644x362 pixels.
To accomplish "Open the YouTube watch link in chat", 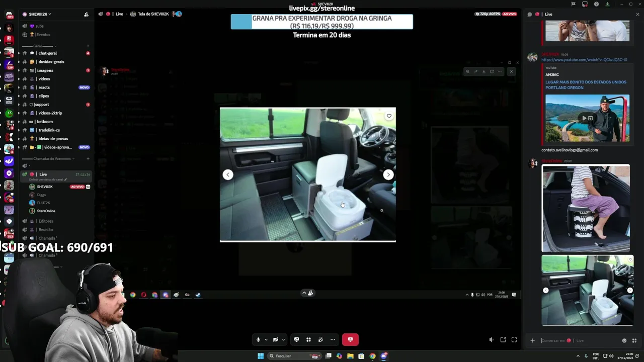I will click(x=584, y=60).
